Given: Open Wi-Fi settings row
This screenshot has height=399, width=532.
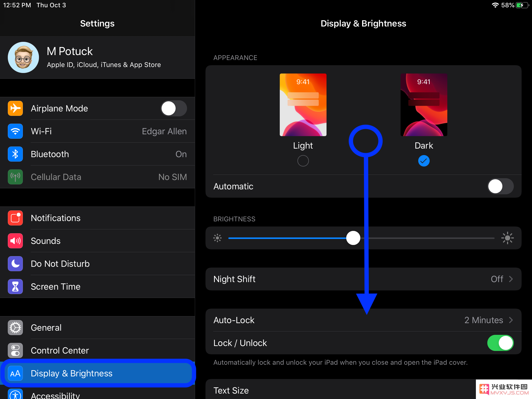Looking at the screenshot, I should (97, 131).
